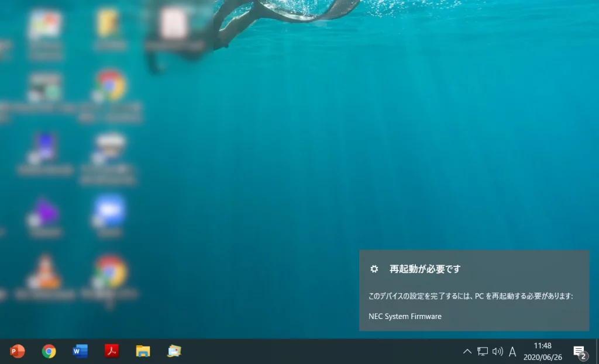Image resolution: width=599 pixels, height=364 pixels.
Task: Open Action Center with 2 notifications
Action: coord(580,351)
